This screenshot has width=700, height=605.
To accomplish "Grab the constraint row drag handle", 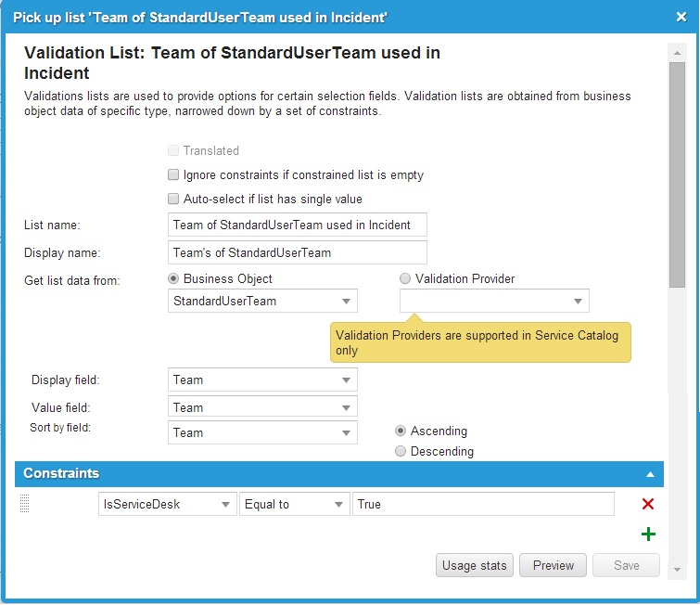I will pyautogui.click(x=24, y=504).
